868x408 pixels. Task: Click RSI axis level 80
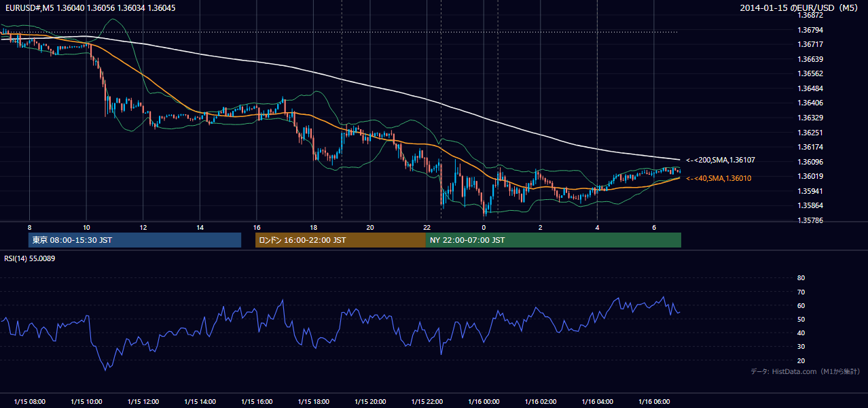[801, 278]
